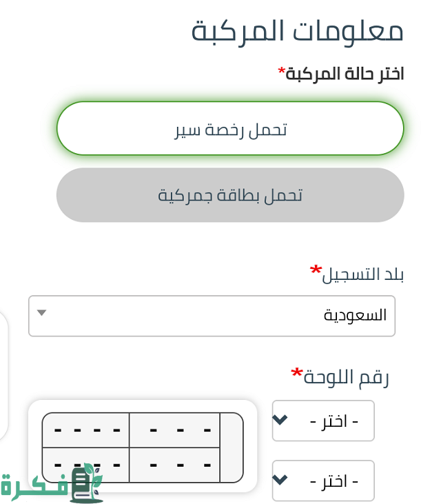
Task: Click the top-left cell of plate preview
Action: [x=86, y=430]
